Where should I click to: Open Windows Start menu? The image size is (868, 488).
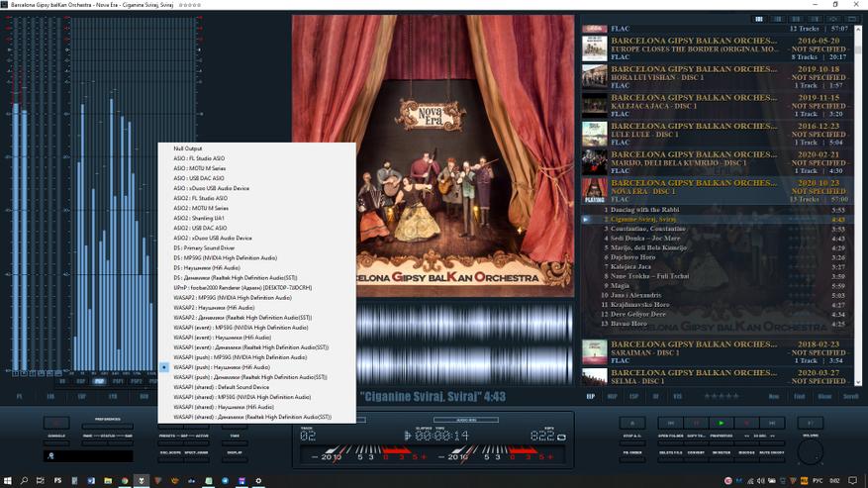click(7, 481)
